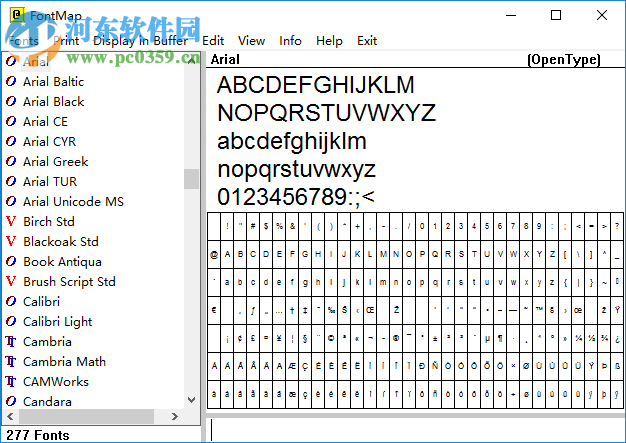
Task: Open the View menu
Action: [x=252, y=41]
